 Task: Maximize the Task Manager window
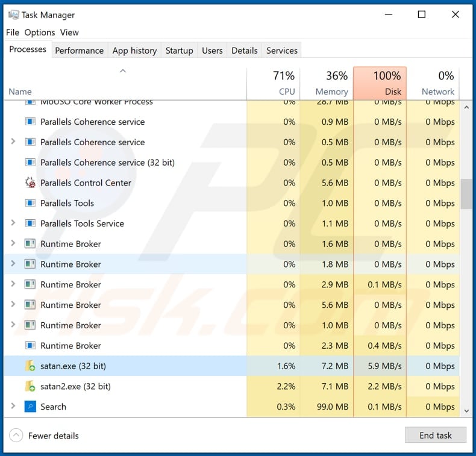click(x=422, y=14)
